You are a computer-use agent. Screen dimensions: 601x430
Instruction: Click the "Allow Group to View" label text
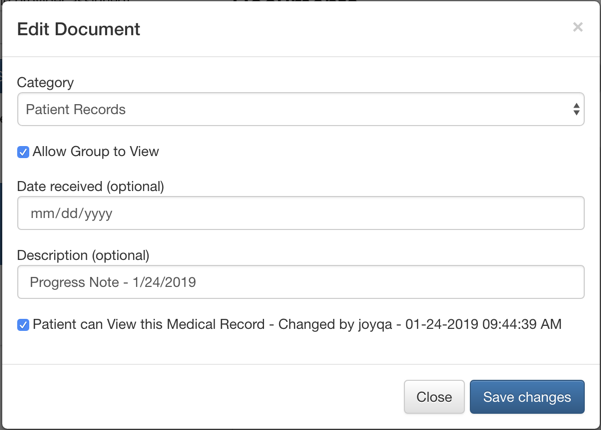(96, 152)
